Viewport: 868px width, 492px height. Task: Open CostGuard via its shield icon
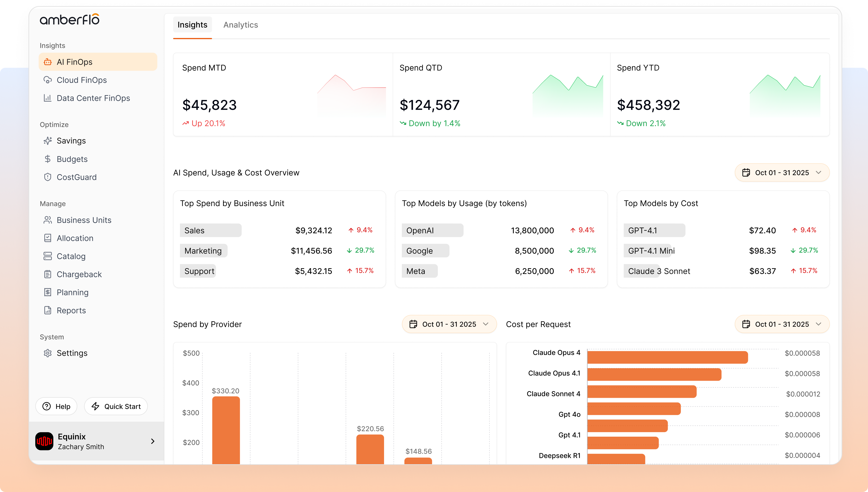tap(48, 177)
